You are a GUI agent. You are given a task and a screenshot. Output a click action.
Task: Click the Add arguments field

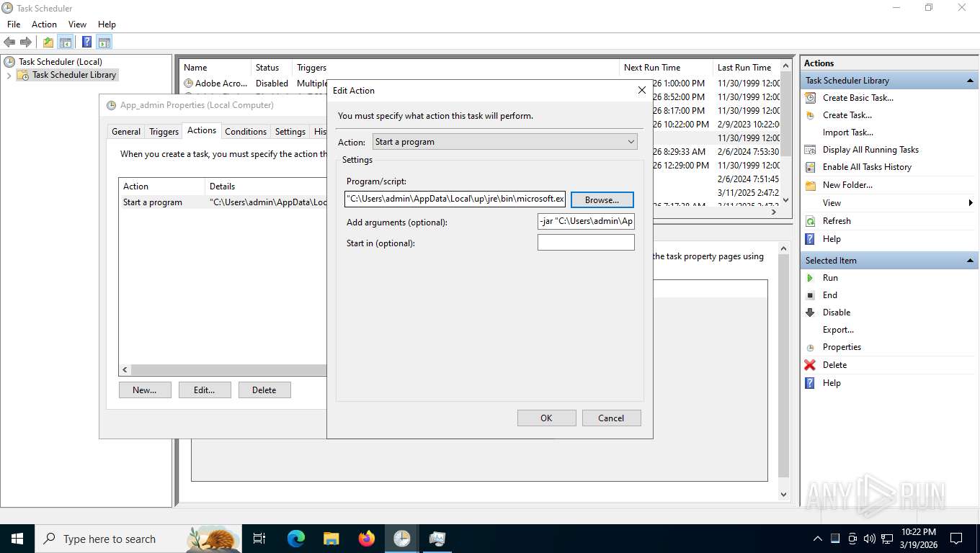[x=586, y=221]
